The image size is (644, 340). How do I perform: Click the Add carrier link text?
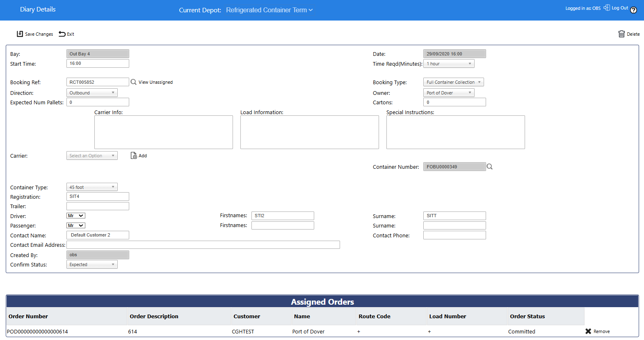click(x=143, y=156)
